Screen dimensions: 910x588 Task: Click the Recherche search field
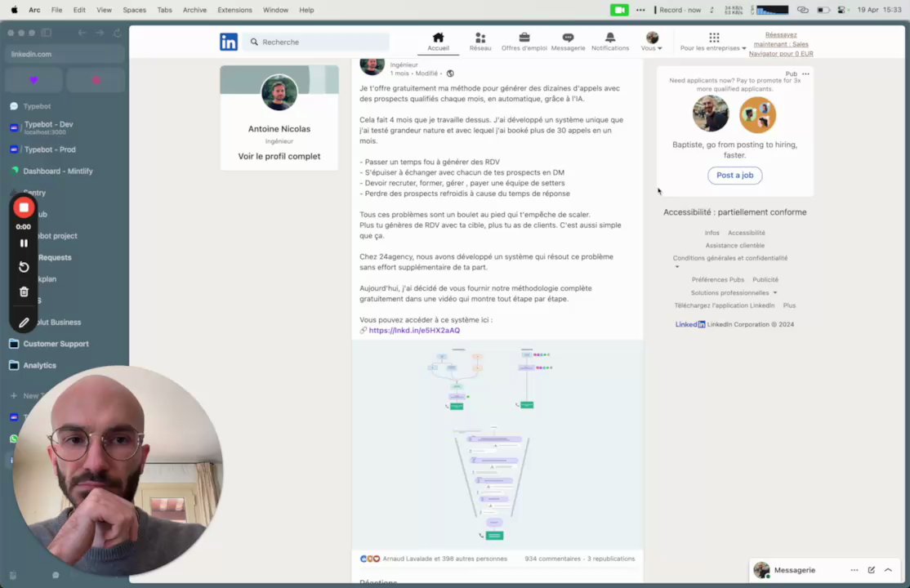pyautogui.click(x=316, y=42)
